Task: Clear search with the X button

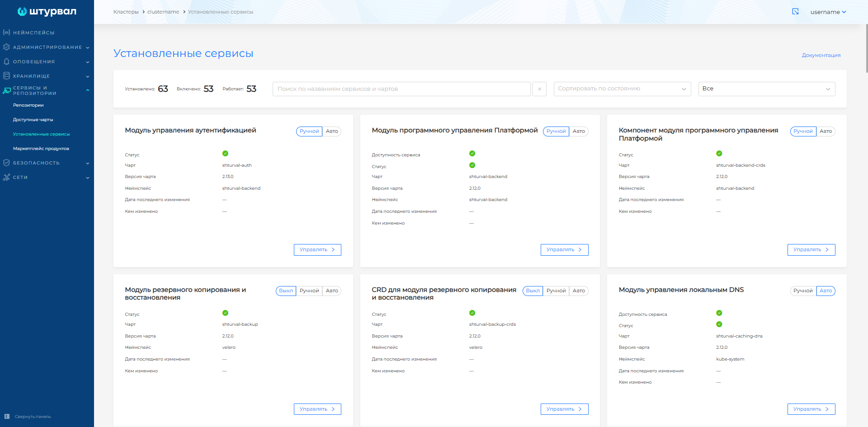Action: pos(539,89)
